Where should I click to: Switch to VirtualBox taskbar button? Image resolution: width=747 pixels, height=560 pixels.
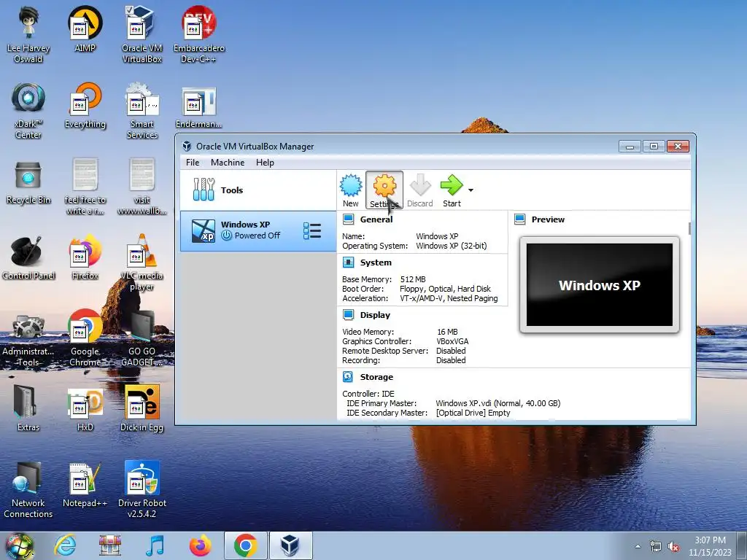(290, 545)
